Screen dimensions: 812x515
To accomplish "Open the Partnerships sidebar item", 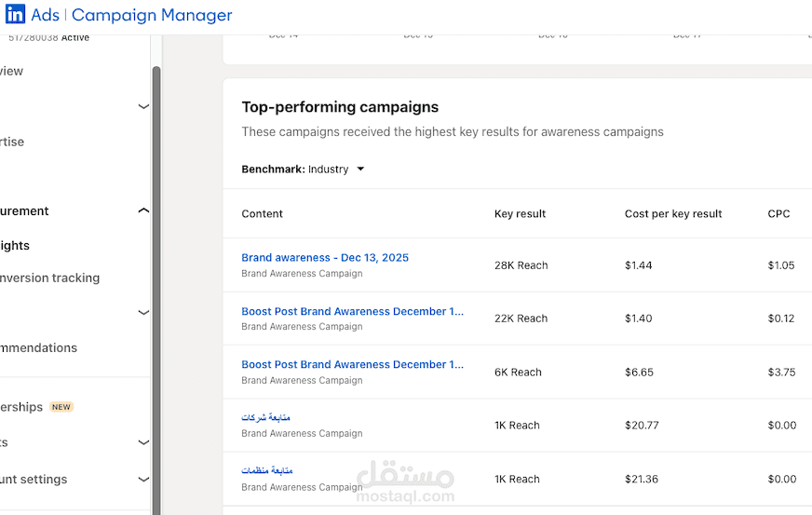I will (21, 407).
